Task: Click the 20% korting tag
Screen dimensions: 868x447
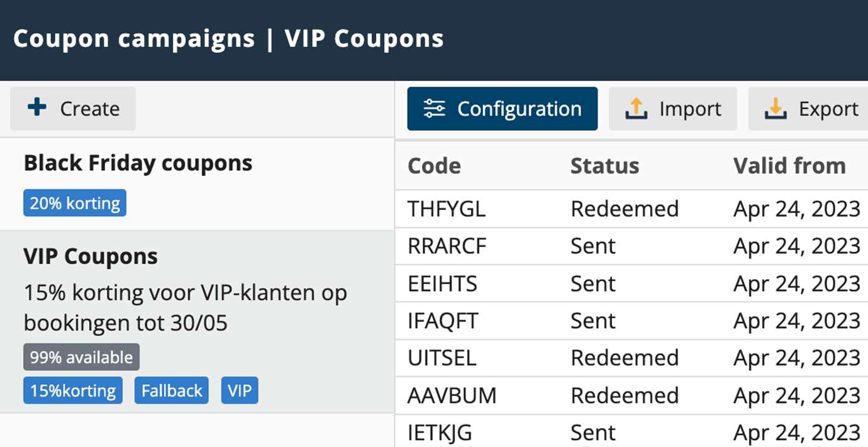Action: point(75,203)
